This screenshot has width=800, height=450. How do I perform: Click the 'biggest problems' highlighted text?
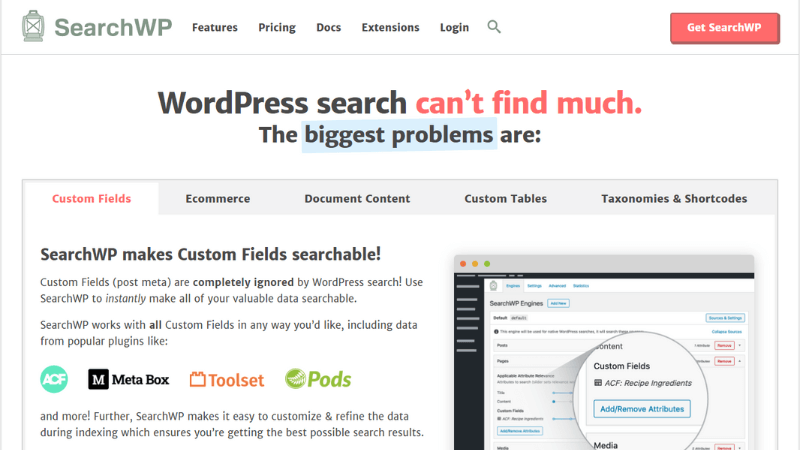pos(399,135)
